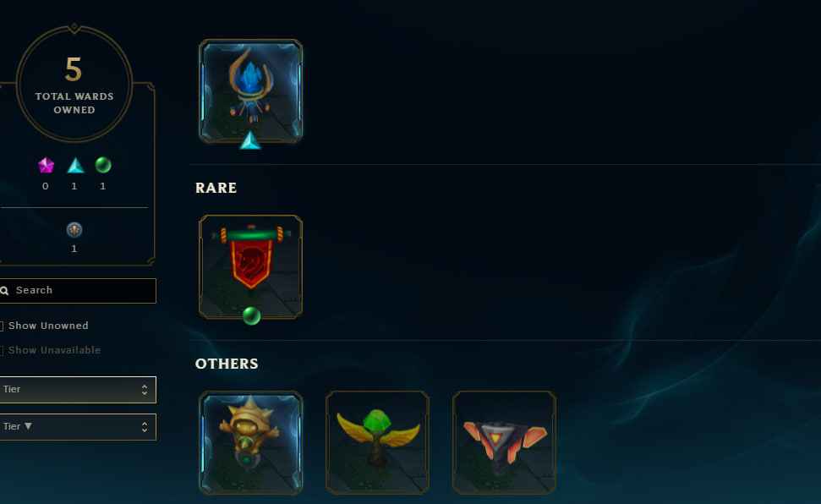The height and width of the screenshot is (504, 821).
Task: Enable the Show Unowned checkbox
Action: tap(1, 326)
